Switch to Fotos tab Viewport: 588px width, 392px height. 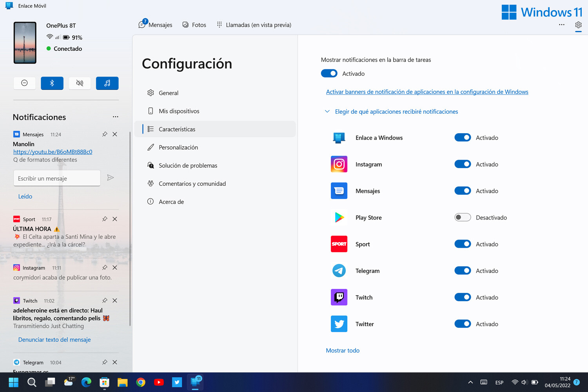click(x=194, y=25)
